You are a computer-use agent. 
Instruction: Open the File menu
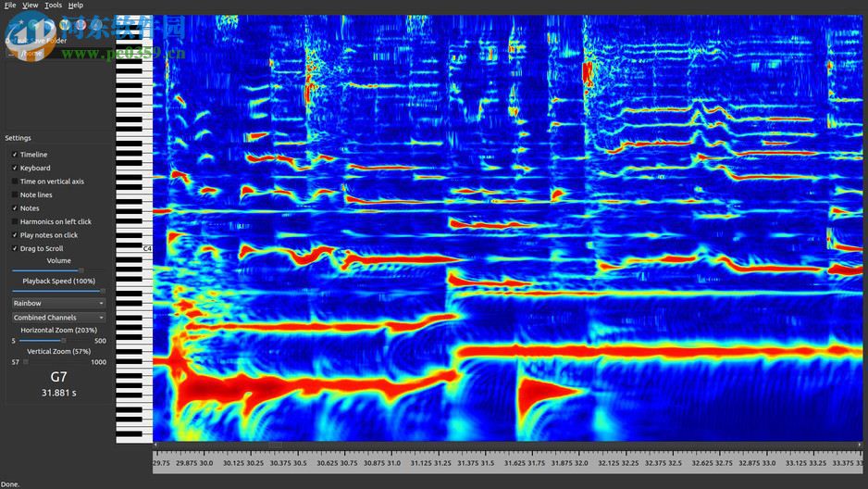[10, 5]
